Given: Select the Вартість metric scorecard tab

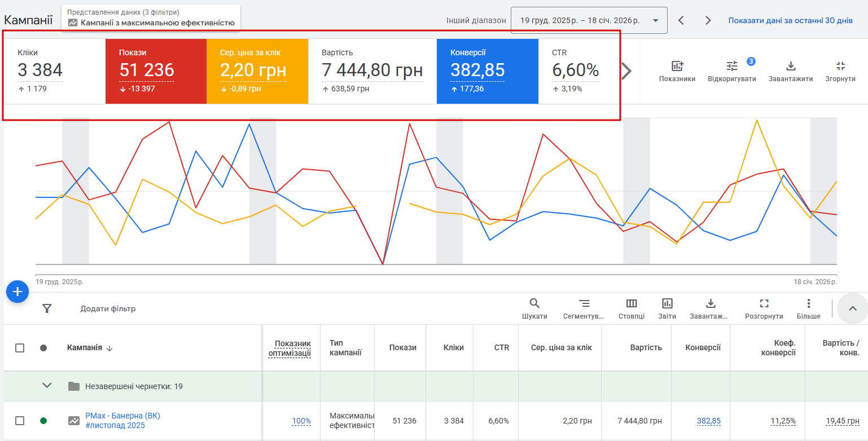Looking at the screenshot, I should 372,71.
